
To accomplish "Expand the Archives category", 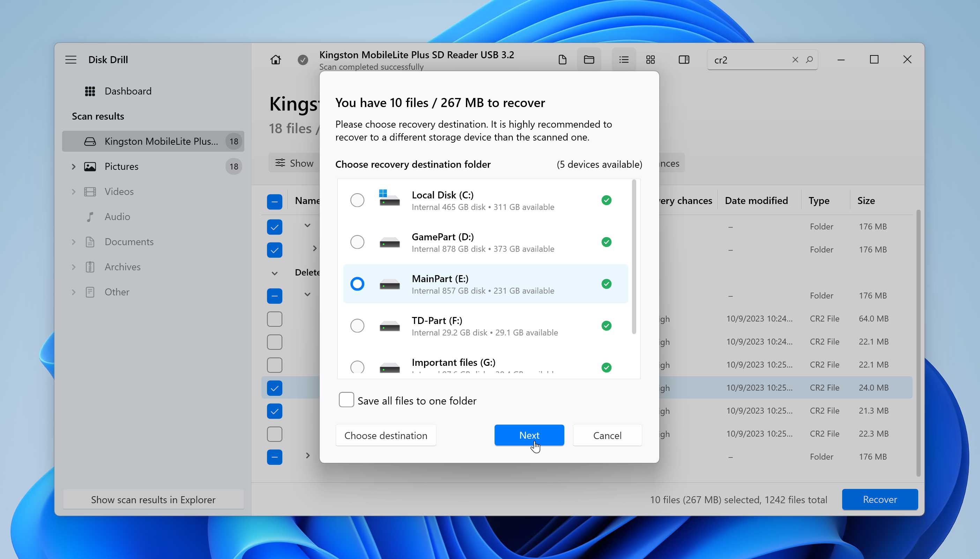I will tap(73, 267).
